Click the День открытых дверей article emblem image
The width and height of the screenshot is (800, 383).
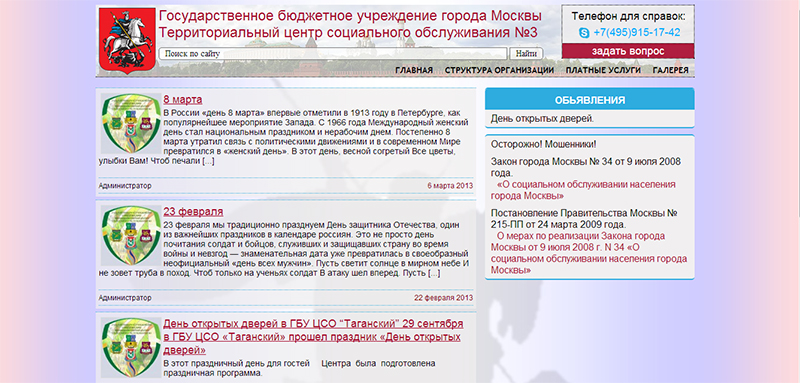pos(131,347)
